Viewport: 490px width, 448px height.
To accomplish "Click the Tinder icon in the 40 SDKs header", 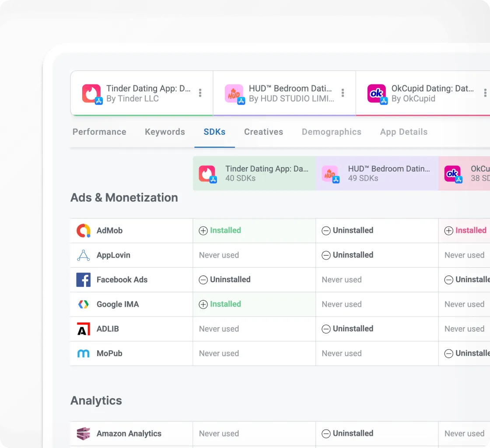I will [x=207, y=174].
